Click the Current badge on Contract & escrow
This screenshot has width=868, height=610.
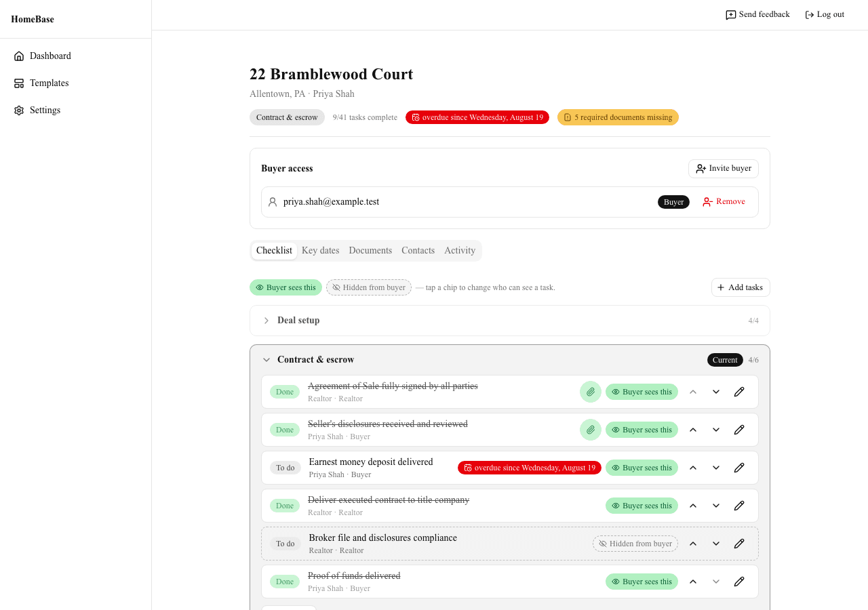725,360
